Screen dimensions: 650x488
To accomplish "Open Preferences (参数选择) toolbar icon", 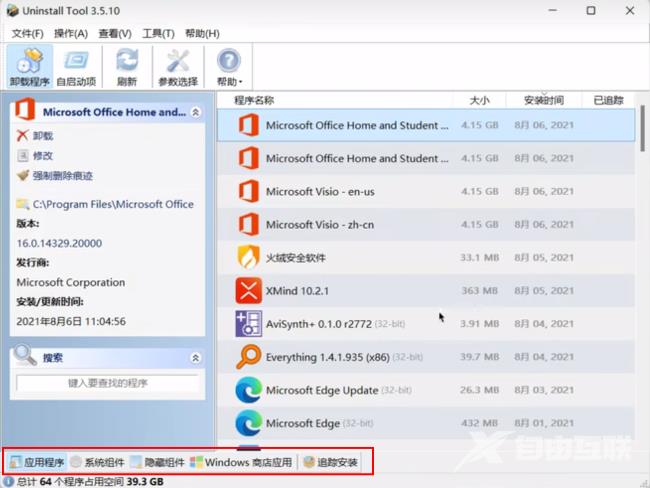I will point(178,66).
